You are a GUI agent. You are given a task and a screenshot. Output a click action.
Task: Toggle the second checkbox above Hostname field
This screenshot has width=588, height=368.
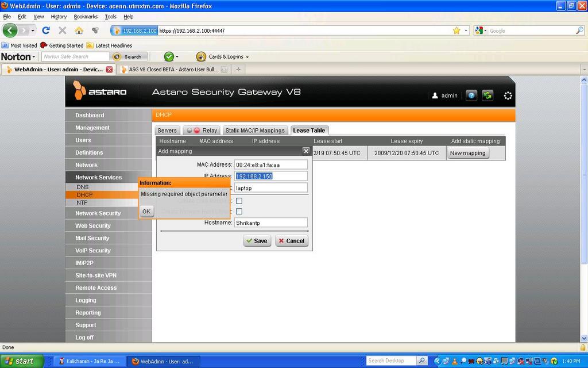tap(239, 212)
